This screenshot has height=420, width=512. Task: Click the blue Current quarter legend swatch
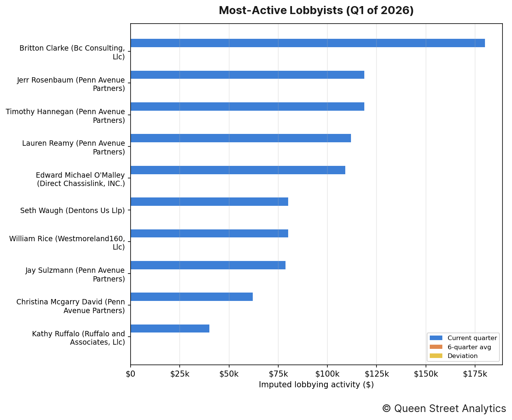(x=436, y=338)
